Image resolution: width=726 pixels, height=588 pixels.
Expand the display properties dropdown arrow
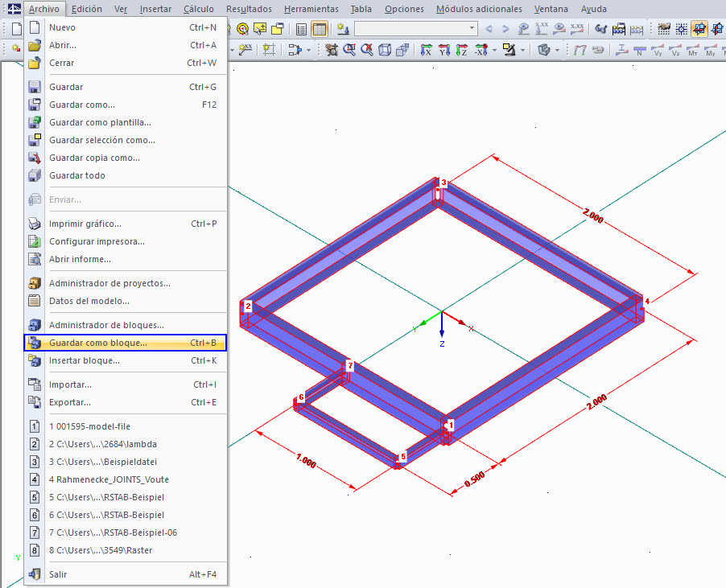pyautogui.click(x=522, y=50)
